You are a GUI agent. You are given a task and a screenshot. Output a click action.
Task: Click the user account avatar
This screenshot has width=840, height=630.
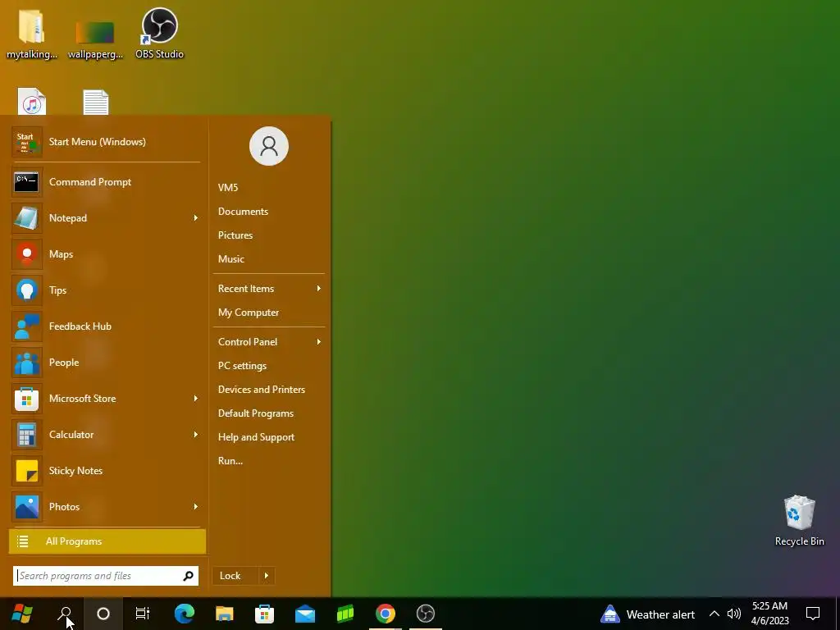(x=269, y=146)
